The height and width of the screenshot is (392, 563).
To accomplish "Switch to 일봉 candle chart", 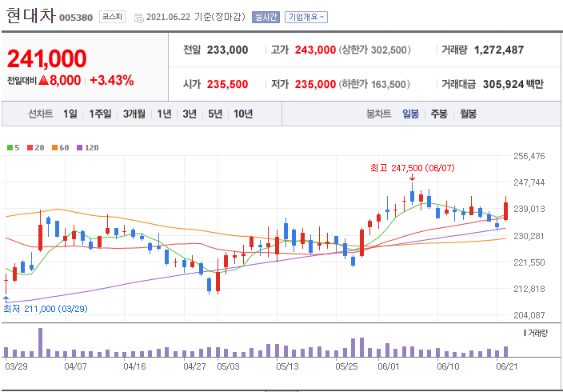I will click(410, 114).
